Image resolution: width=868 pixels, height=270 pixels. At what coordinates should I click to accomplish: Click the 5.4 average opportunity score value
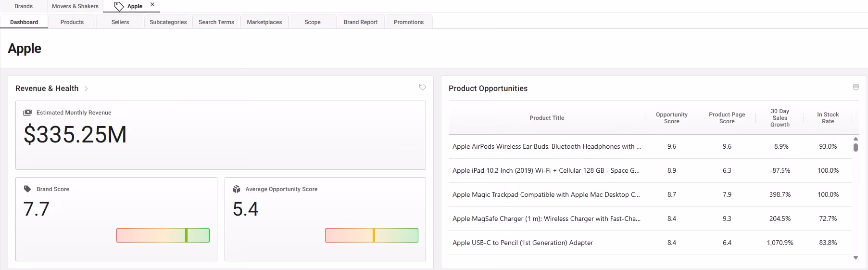pyautogui.click(x=246, y=209)
